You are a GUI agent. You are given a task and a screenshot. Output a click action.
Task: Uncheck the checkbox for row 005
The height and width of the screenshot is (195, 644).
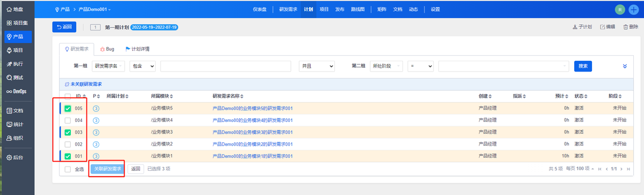click(68, 109)
